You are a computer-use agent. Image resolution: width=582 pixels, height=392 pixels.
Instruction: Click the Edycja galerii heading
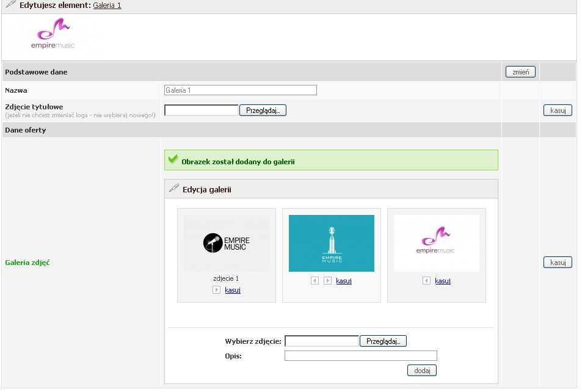(x=207, y=190)
